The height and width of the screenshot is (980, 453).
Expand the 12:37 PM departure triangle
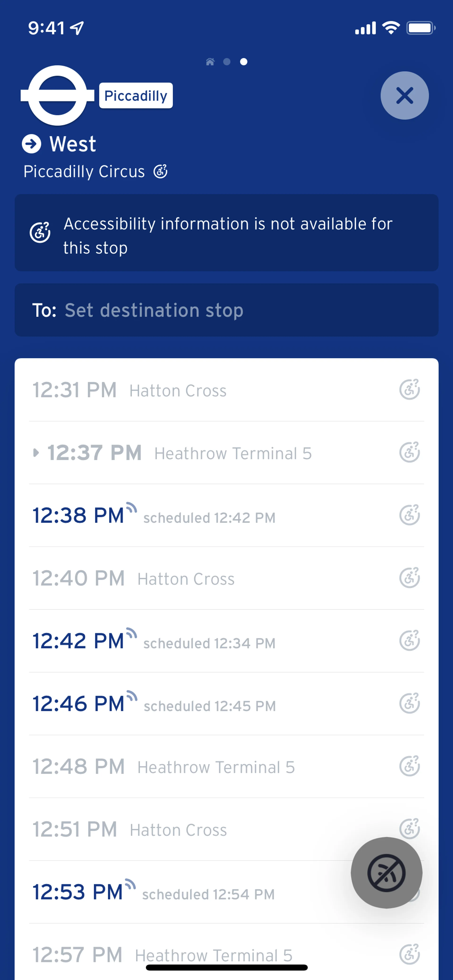[36, 452]
